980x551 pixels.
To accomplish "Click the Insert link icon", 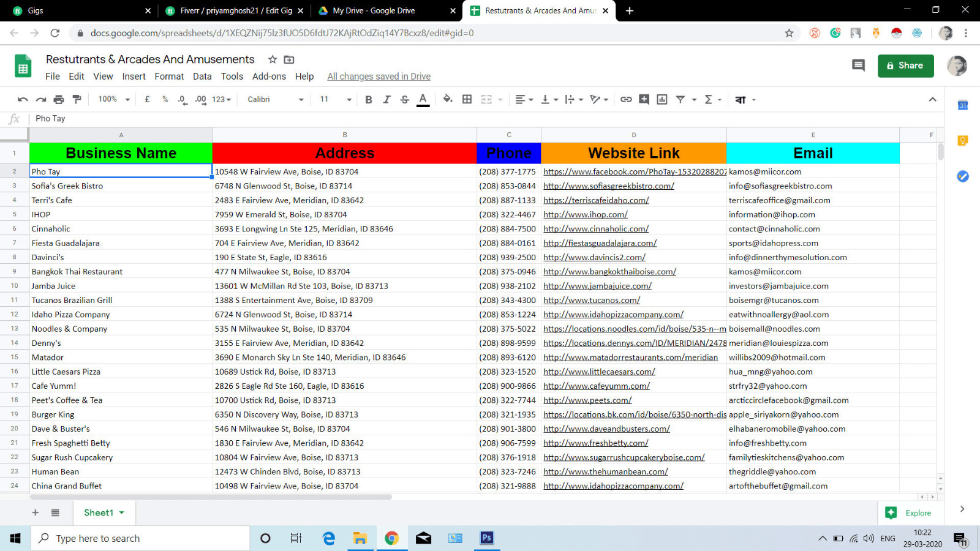I will click(x=626, y=99).
